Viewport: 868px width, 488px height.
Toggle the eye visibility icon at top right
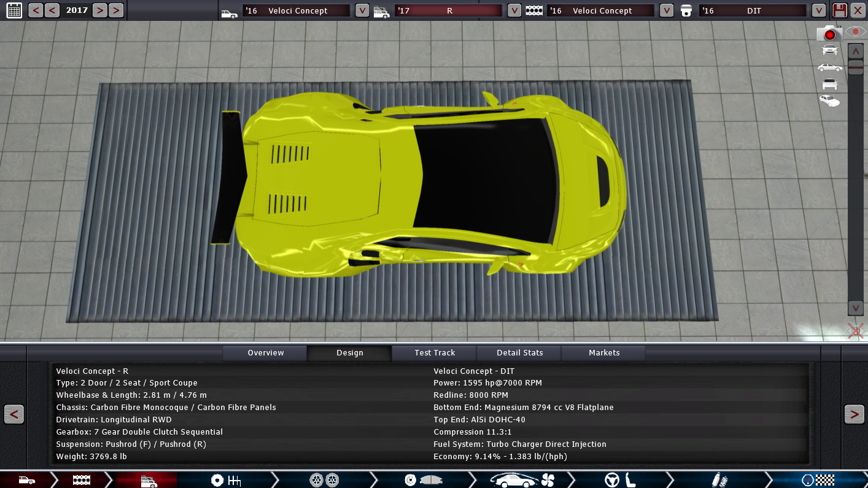[x=855, y=31]
